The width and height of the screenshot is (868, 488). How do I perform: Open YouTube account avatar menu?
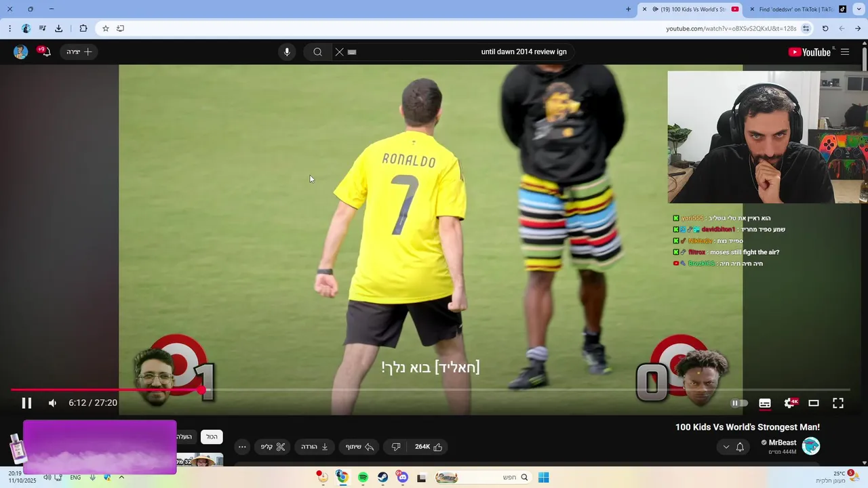pos(21,52)
